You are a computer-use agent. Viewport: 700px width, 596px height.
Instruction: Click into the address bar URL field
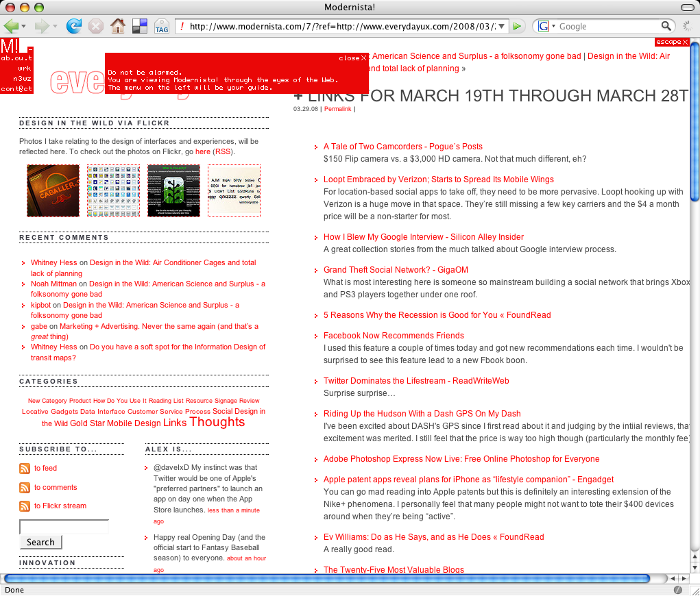[341, 26]
